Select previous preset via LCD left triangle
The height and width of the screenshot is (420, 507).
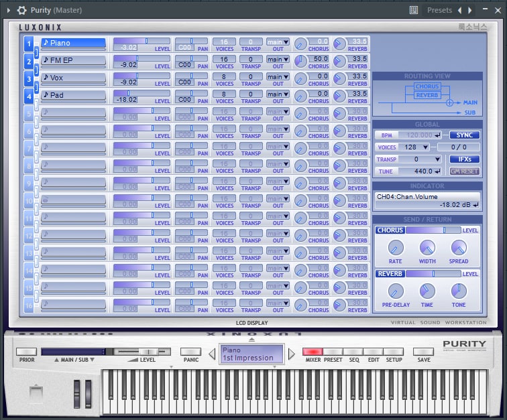(212, 354)
